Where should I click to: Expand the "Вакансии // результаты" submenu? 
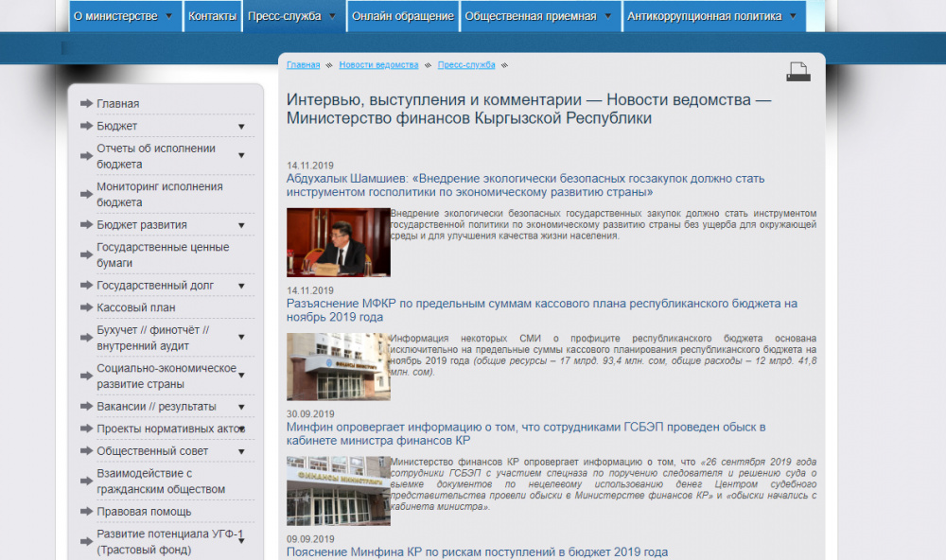(x=241, y=406)
